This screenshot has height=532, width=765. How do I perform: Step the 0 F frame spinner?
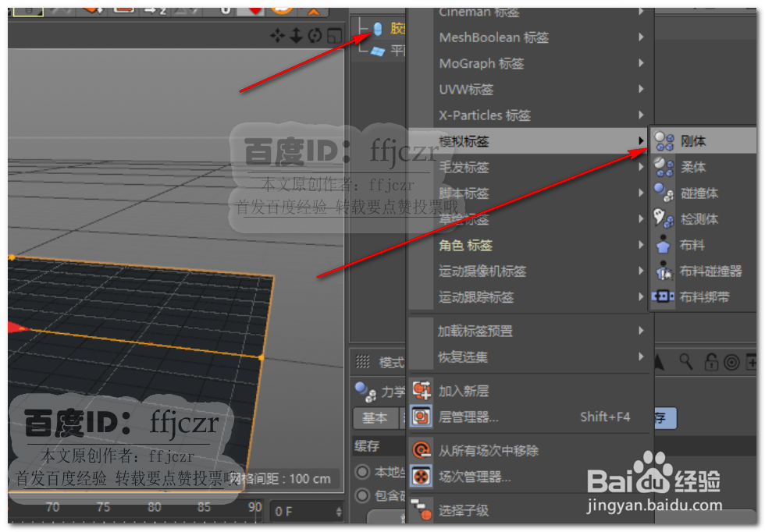coord(339,512)
